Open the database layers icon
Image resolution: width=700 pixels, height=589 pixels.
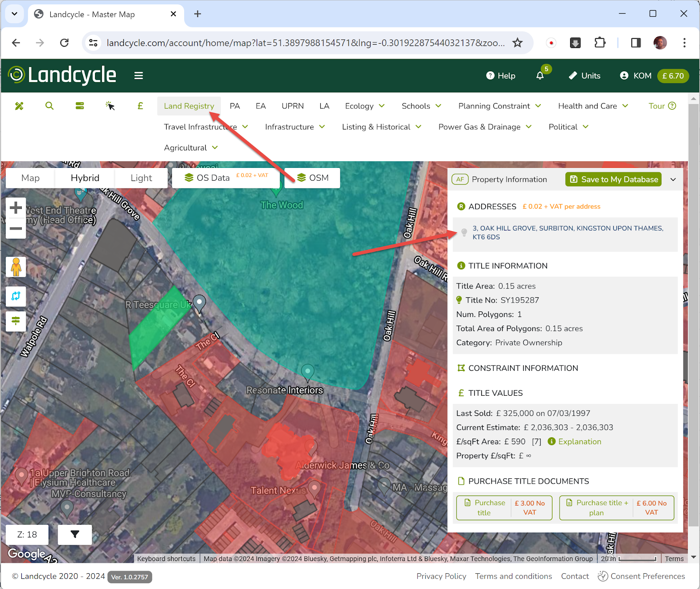(x=80, y=106)
